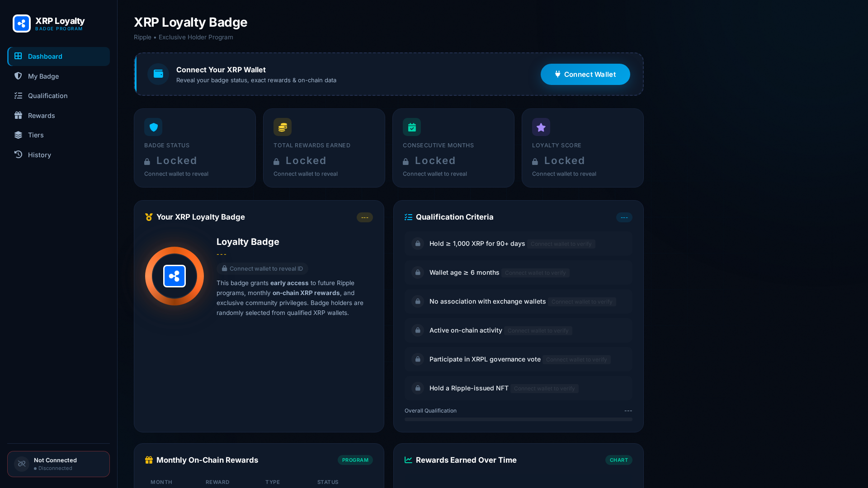This screenshot has width=868, height=488.
Task: Click the Total Rewards coins icon
Action: point(283,127)
